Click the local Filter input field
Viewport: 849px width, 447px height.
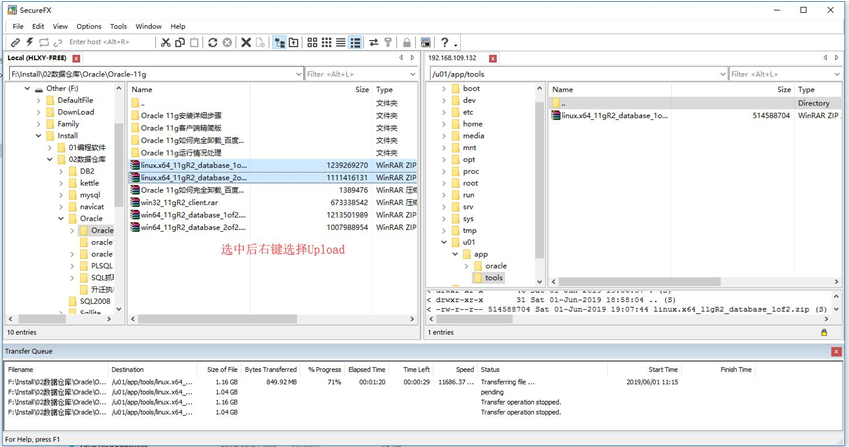coord(356,74)
